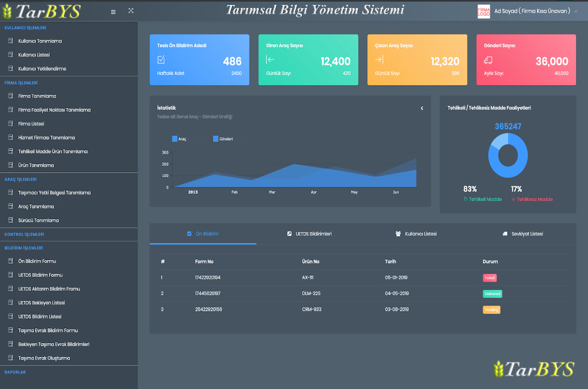Toggle the Gönderi series in chart legend

point(223,139)
